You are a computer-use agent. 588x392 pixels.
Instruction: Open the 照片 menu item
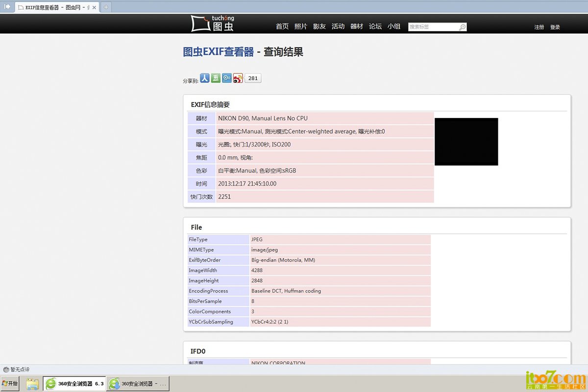click(x=301, y=26)
